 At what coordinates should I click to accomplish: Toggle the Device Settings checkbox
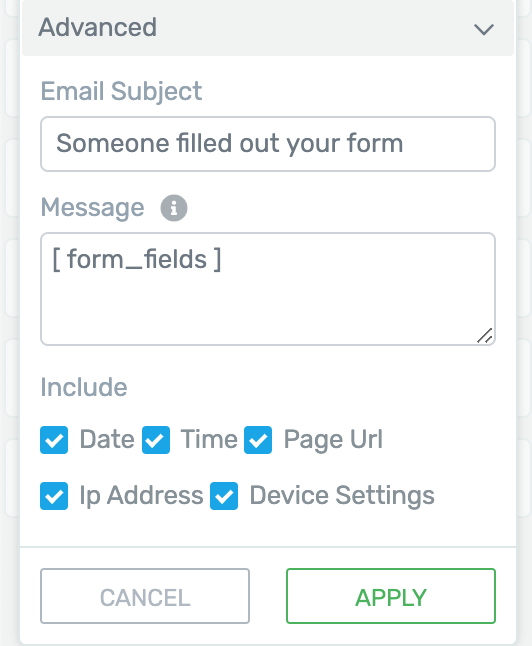224,496
